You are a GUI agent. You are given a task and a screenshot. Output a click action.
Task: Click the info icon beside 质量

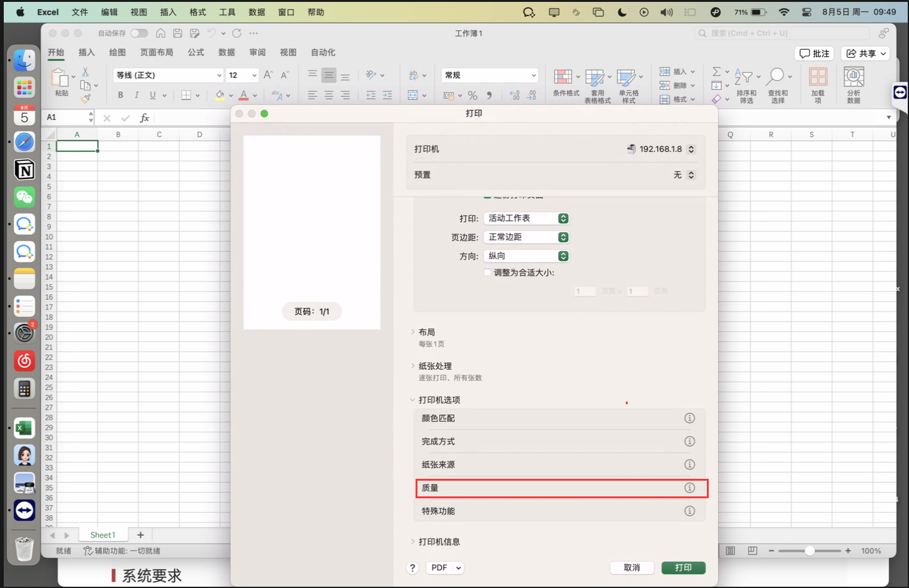click(x=689, y=488)
